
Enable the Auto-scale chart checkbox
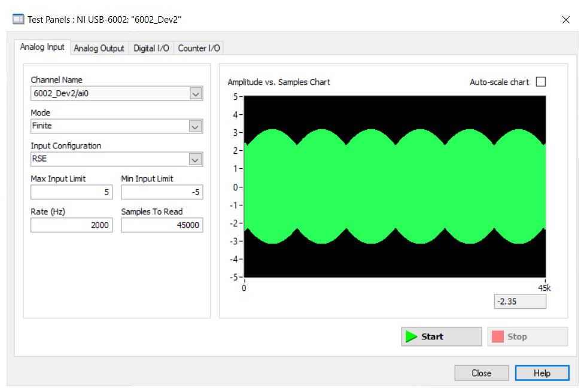541,82
